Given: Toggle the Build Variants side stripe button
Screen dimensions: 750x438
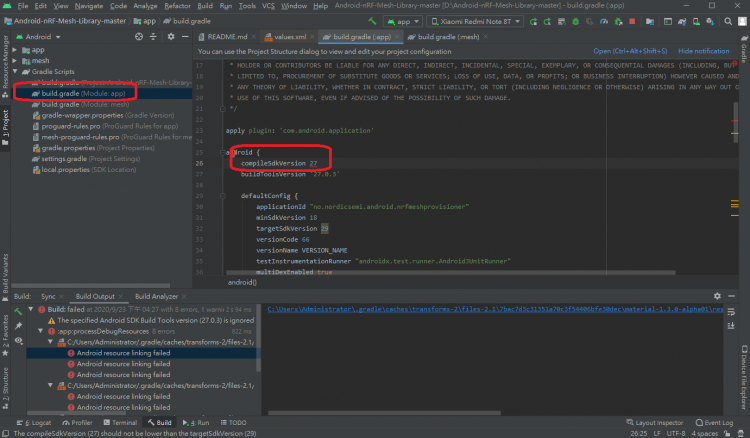Looking at the screenshot, I should (5, 277).
